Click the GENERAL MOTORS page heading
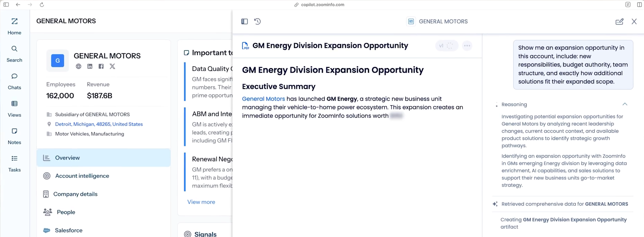The image size is (644, 237). click(66, 21)
